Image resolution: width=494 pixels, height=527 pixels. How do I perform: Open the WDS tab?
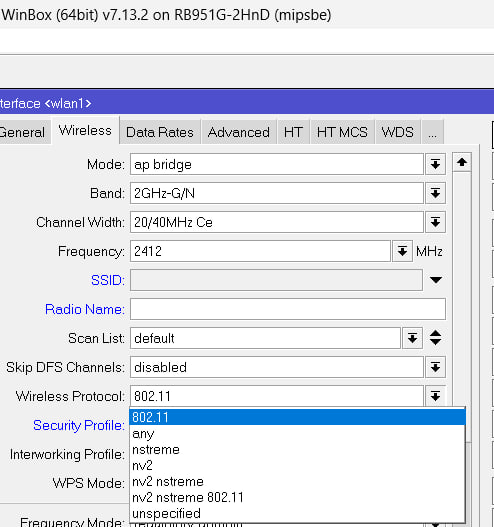(x=398, y=132)
